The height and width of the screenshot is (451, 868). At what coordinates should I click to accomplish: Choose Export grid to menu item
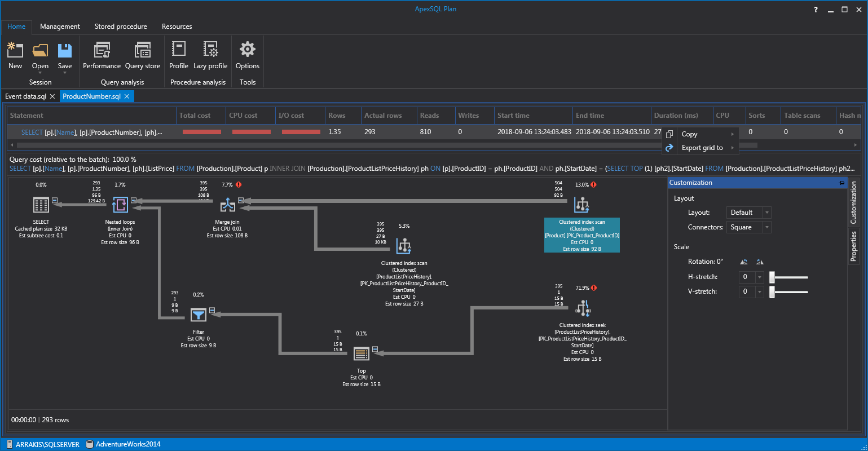[700, 148]
